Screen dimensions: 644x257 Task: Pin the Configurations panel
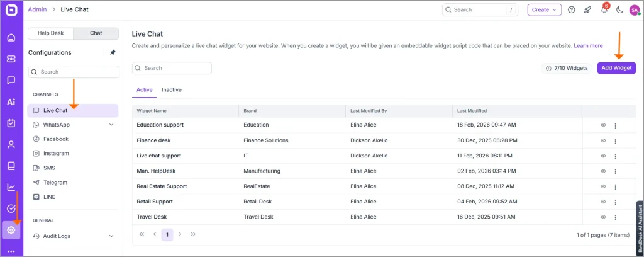tap(113, 53)
